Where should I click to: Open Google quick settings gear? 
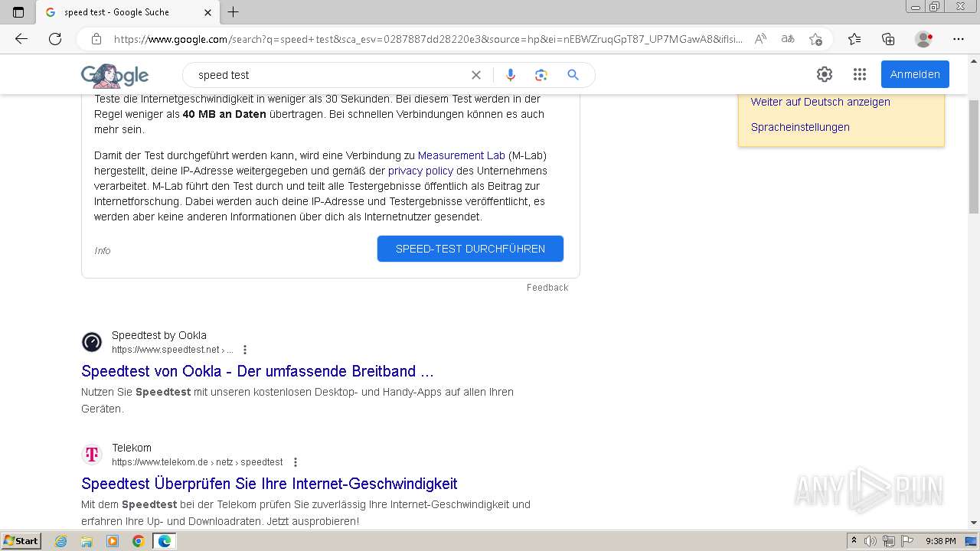click(x=825, y=74)
